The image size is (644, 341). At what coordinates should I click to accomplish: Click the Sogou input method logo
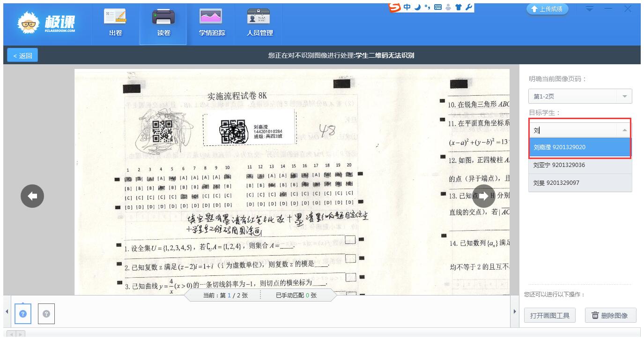pyautogui.click(x=395, y=7)
